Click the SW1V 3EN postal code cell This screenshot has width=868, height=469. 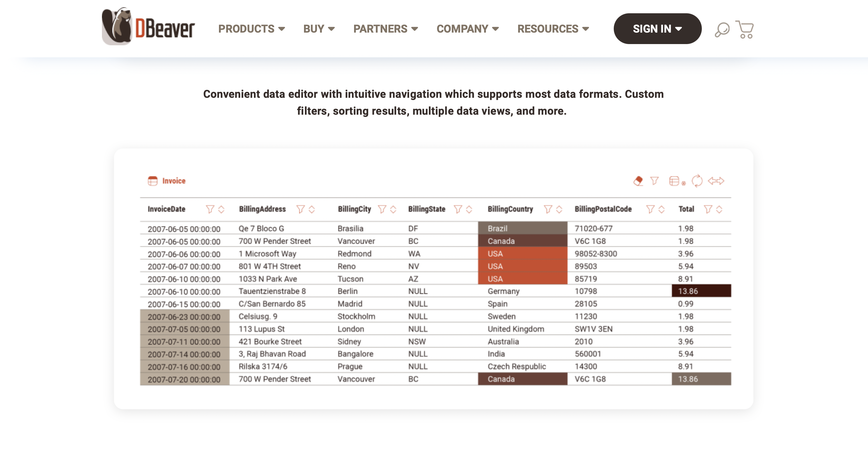point(593,329)
